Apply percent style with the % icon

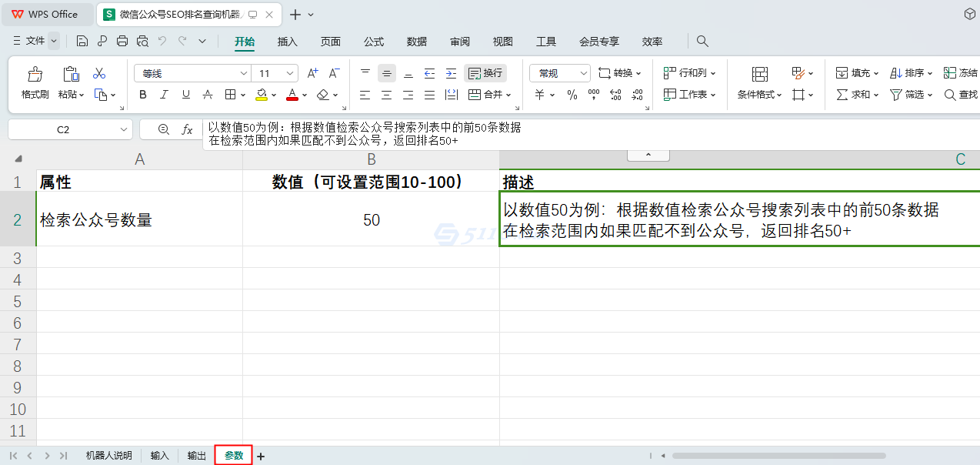tap(571, 94)
